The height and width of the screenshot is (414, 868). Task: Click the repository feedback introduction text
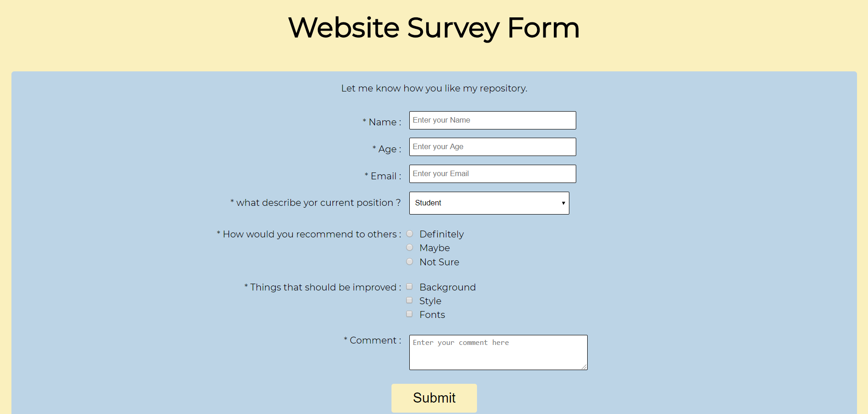434,88
